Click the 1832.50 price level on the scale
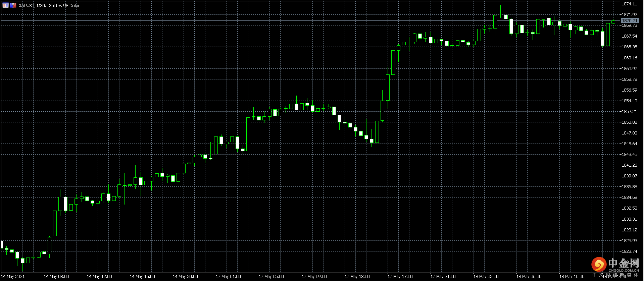Screen dimensions: 644x281 point(630,208)
